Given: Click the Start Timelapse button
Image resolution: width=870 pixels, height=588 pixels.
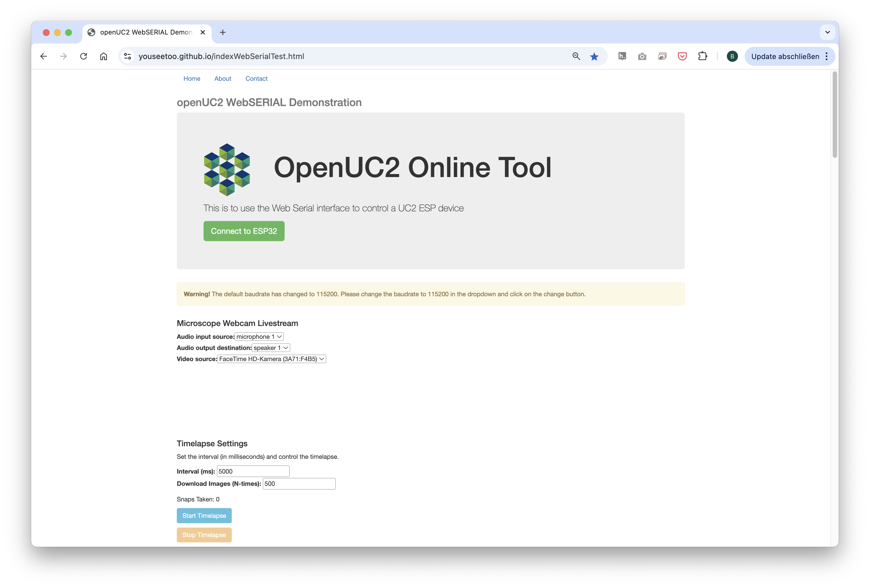Looking at the screenshot, I should point(204,515).
